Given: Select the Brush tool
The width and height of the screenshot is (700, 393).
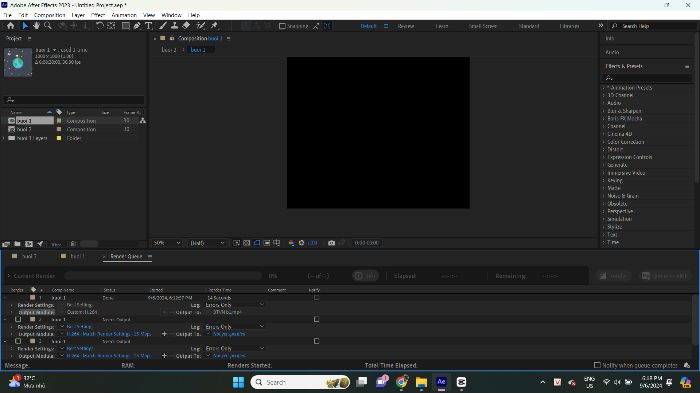Looking at the screenshot, I should (x=163, y=26).
